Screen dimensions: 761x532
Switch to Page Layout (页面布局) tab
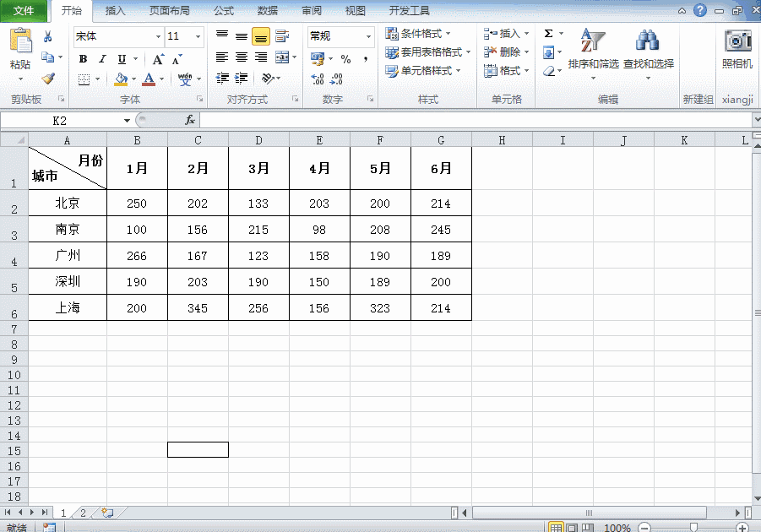click(x=169, y=11)
